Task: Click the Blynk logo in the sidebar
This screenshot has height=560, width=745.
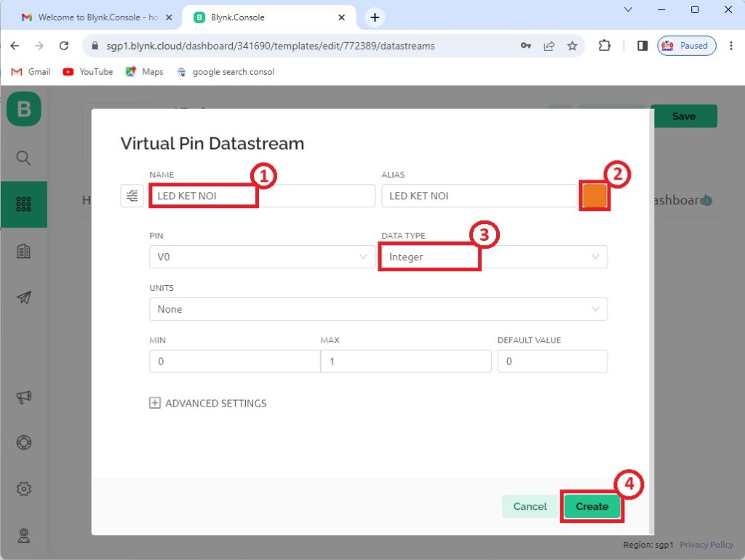Action: 24,110
